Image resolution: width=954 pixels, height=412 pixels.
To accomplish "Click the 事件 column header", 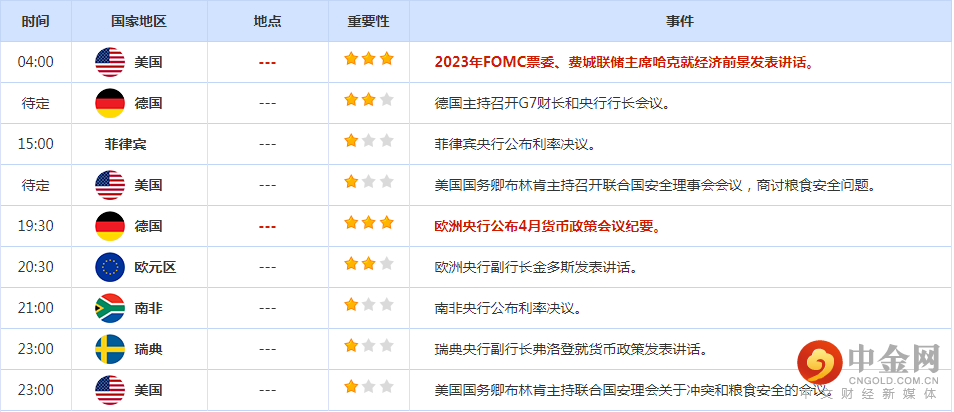I will [680, 21].
